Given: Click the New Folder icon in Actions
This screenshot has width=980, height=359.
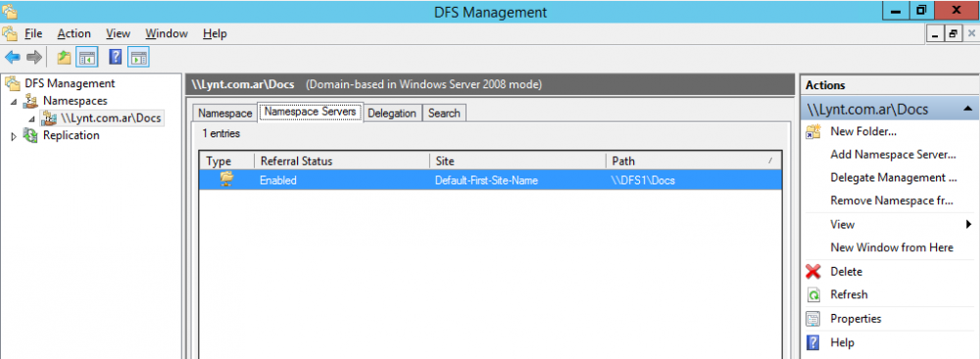Looking at the screenshot, I should click(813, 132).
